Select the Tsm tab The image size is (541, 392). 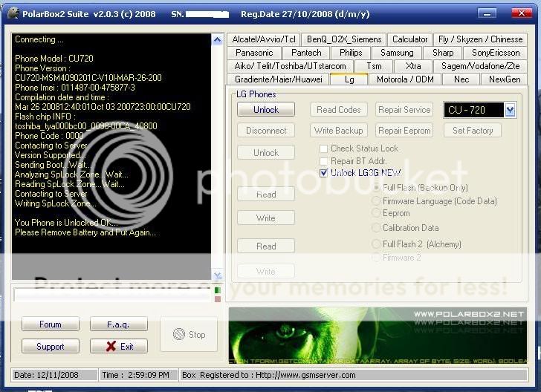tap(374, 66)
